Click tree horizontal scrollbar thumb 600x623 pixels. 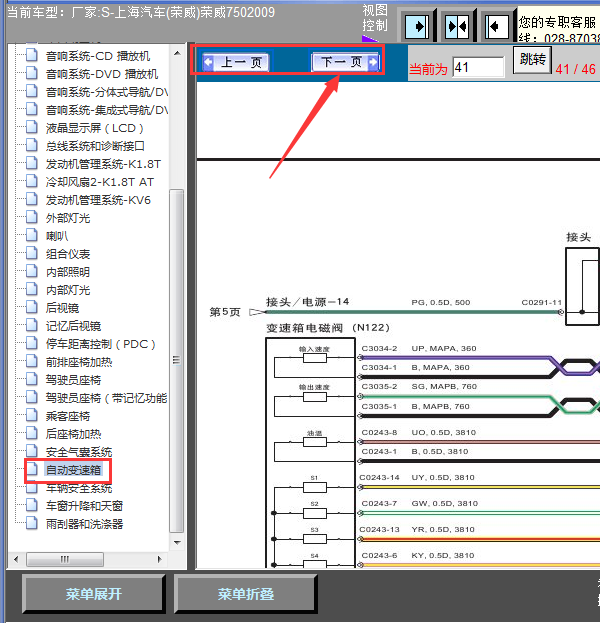coord(65,559)
